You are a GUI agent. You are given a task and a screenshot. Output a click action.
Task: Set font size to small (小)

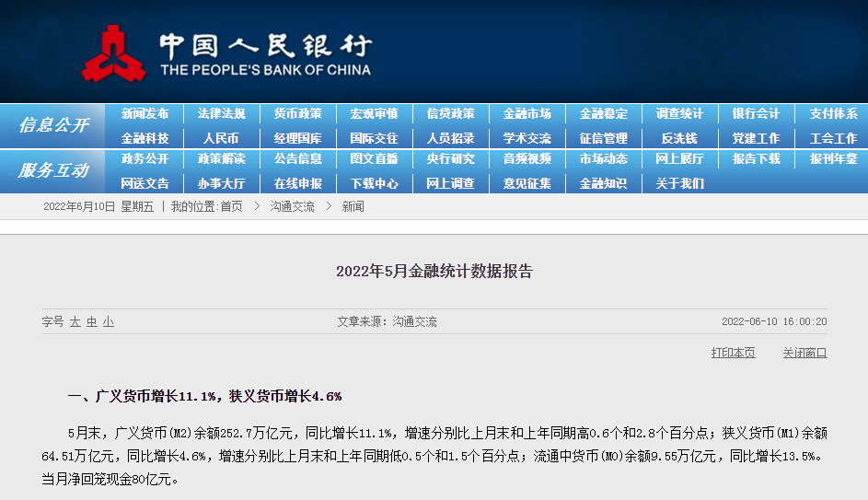[109, 322]
